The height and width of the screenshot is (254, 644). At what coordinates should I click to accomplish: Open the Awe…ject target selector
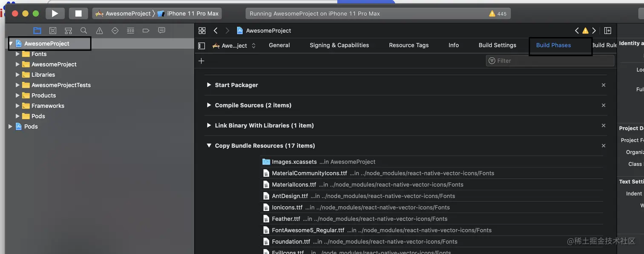point(234,46)
